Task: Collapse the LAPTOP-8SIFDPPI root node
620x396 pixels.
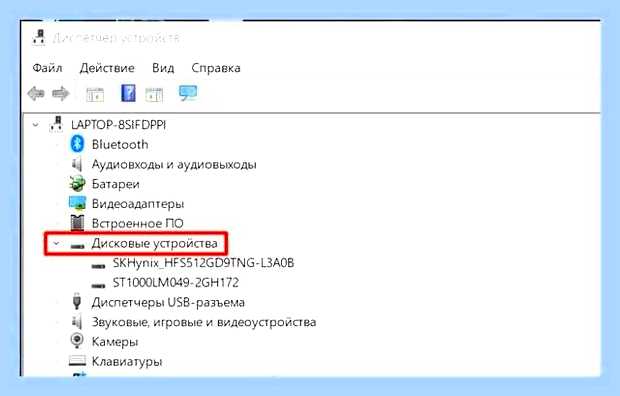Action: click(36, 125)
